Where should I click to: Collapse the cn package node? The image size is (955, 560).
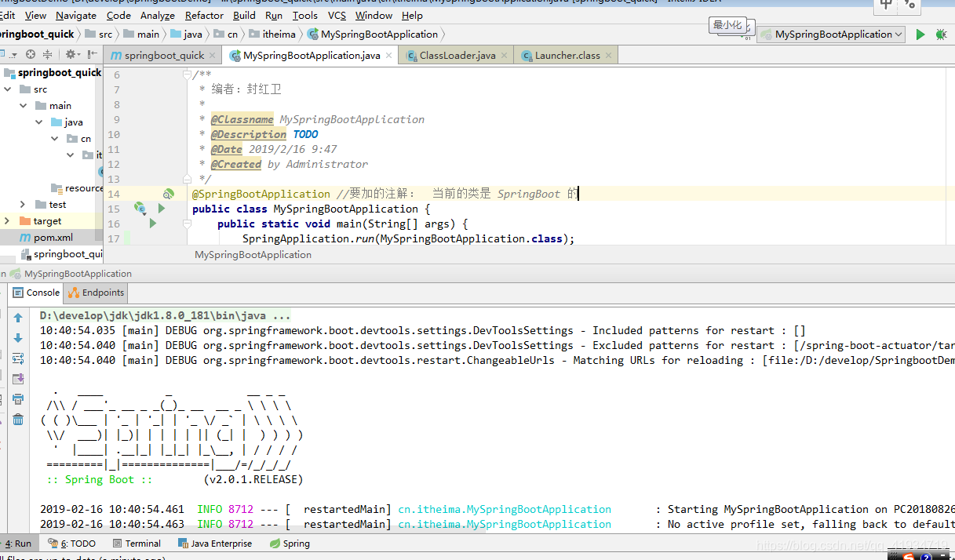pyautogui.click(x=54, y=138)
